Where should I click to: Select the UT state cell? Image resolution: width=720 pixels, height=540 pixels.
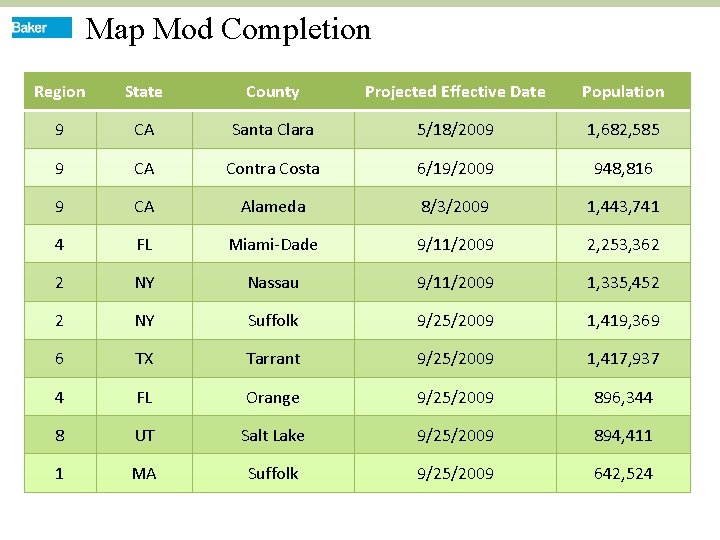tap(144, 435)
